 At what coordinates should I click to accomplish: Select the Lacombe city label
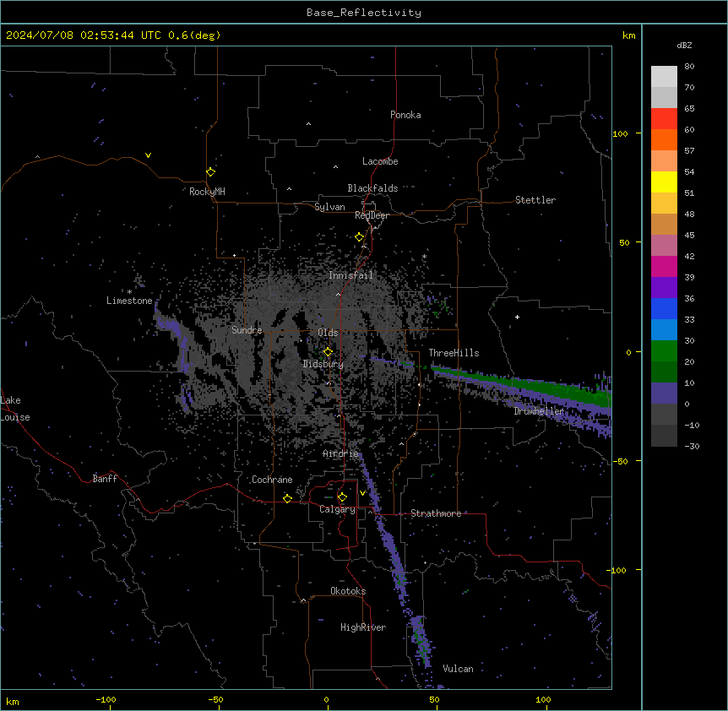click(380, 161)
